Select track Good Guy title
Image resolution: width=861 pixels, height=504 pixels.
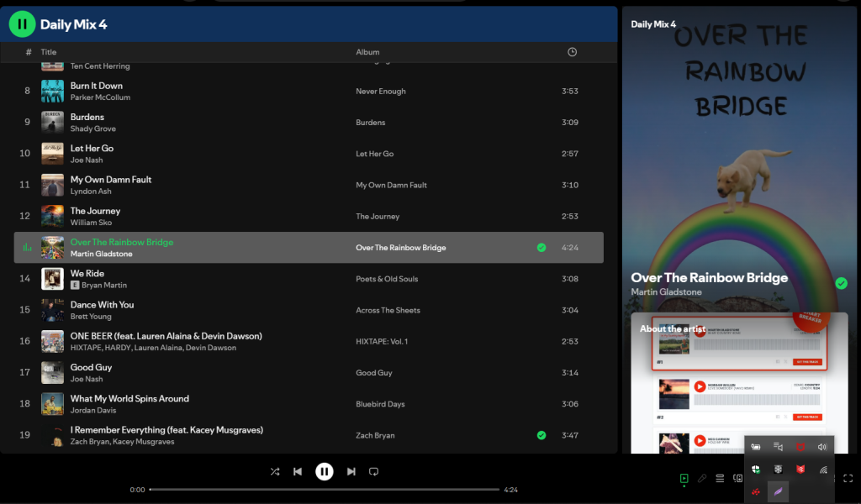click(91, 367)
